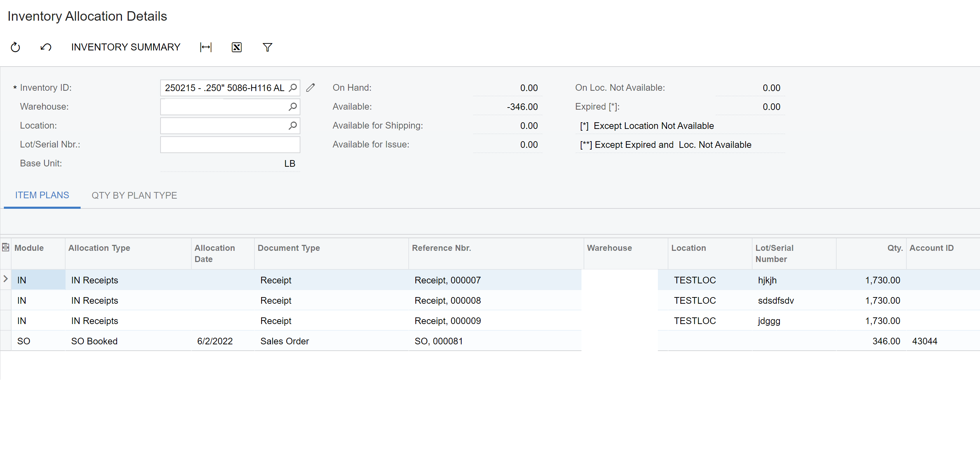980x454 pixels.
Task: Click account ID 43044 cell
Action: [x=943, y=342]
